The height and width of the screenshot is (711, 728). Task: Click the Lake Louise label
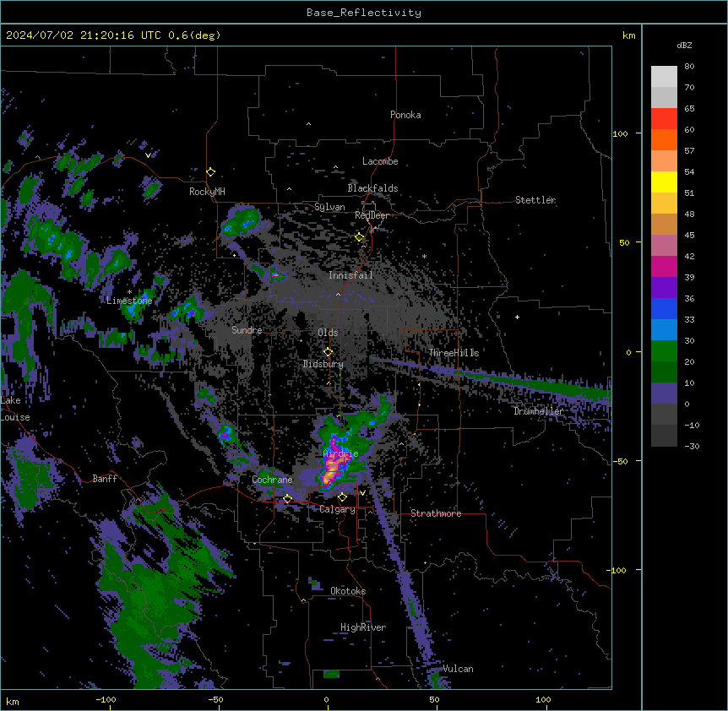click(14, 409)
